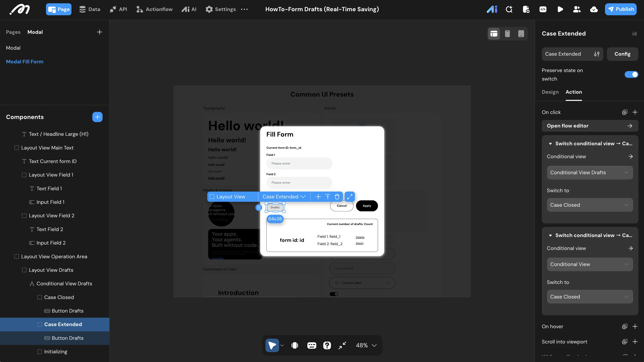This screenshot has height=362, width=644.
Task: Select parent with up-arrow icon on selection toolbar
Action: point(327,197)
